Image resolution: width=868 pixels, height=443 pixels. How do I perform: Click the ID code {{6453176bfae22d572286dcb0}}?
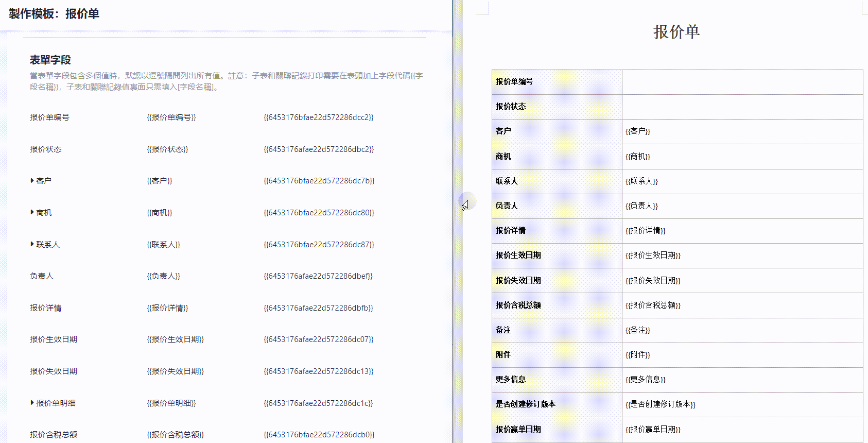[319, 435]
